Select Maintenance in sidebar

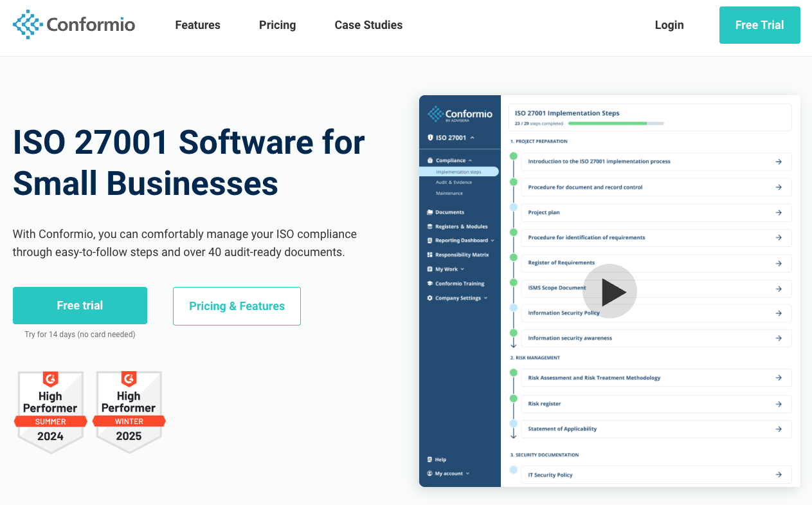click(x=449, y=194)
